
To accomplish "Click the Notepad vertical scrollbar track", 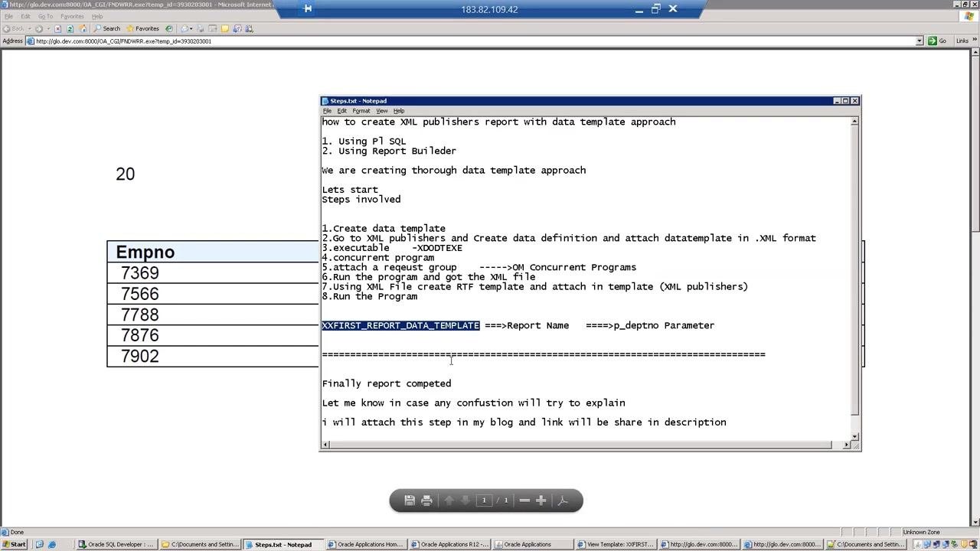I will click(x=854, y=278).
